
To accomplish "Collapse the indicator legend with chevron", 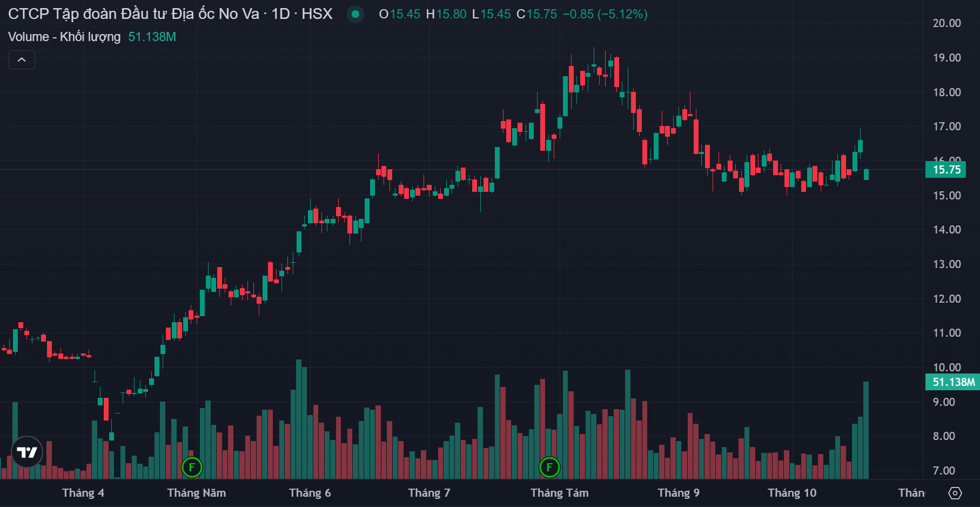I will coord(22,59).
